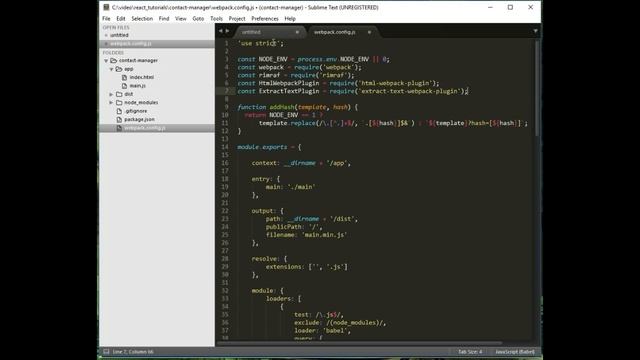
Task: Switch to the webpack.config.js tab
Action: point(341,32)
